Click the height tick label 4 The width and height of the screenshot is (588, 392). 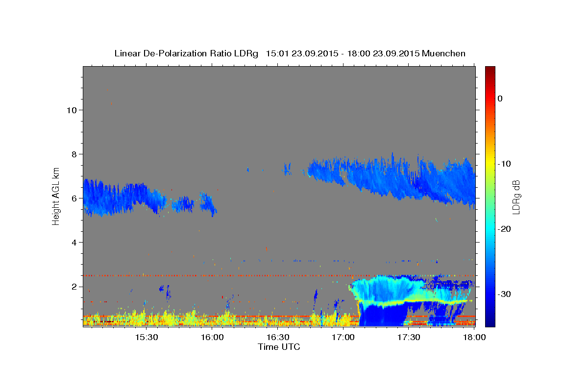coord(74,243)
